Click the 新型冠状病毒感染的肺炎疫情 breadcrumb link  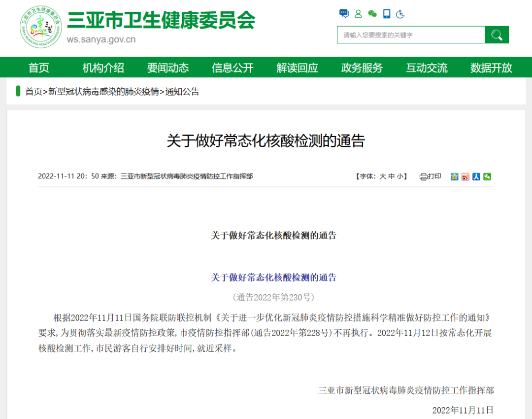103,91
